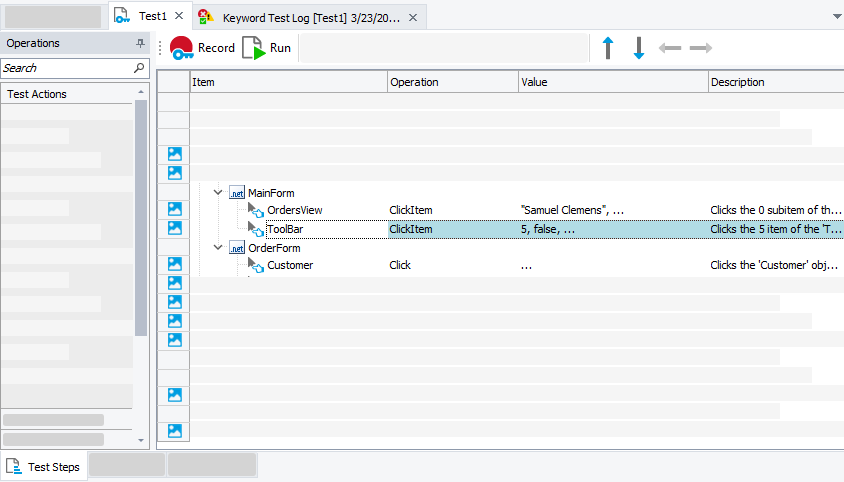Click image thumbnail beside OrdersView row
The height and width of the screenshot is (482, 844).
[175, 210]
